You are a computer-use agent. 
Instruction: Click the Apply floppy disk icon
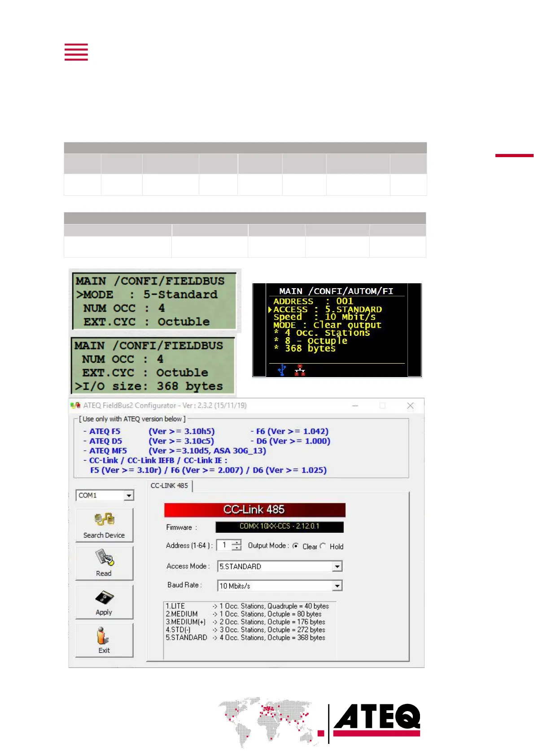(x=105, y=598)
